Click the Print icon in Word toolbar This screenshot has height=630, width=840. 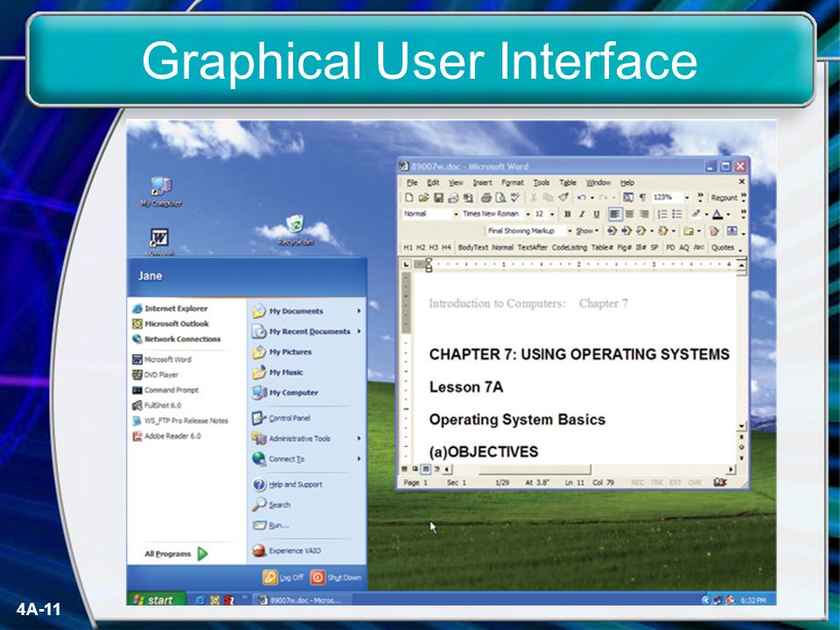[486, 198]
